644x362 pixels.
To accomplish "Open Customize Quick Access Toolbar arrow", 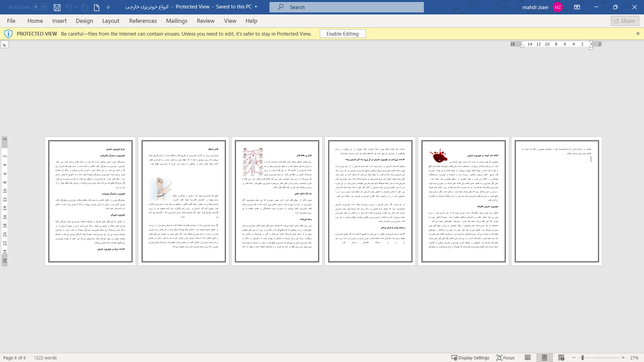I will pos(108,7).
